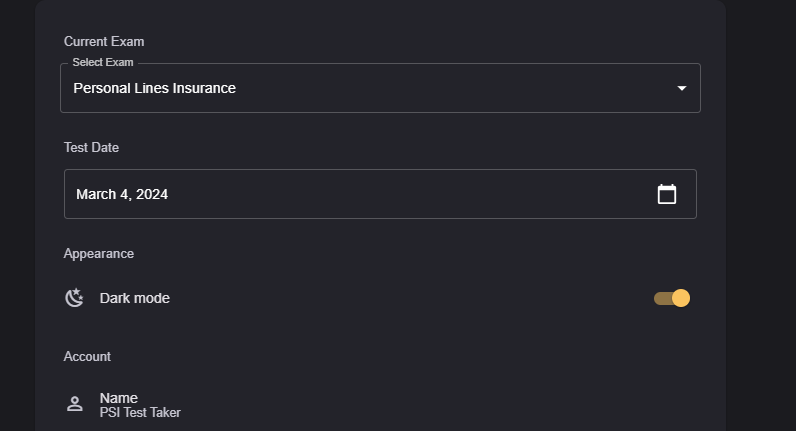This screenshot has height=431, width=796.
Task: Open the calendar picker icon
Action: (667, 194)
